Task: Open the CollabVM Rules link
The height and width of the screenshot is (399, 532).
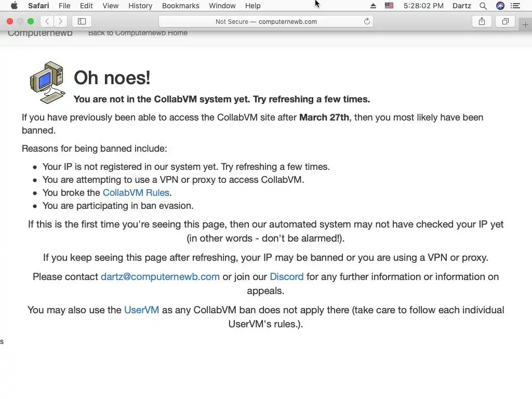Action: pos(136,193)
